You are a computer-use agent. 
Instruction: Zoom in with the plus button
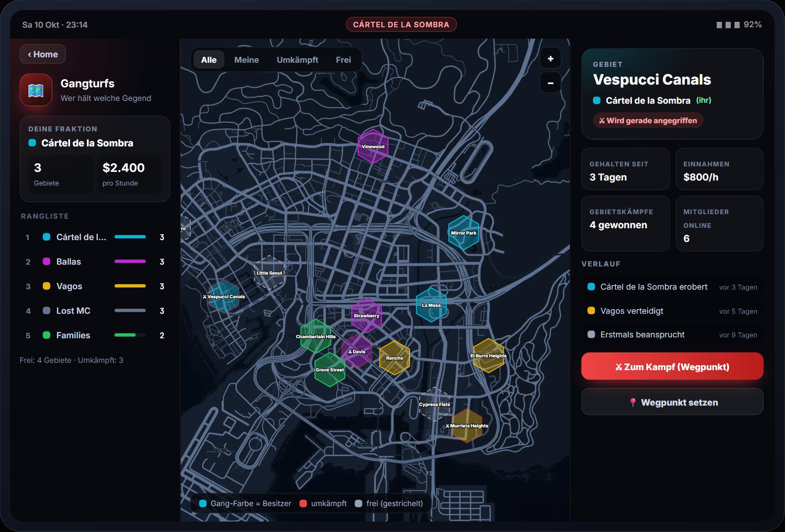551,59
